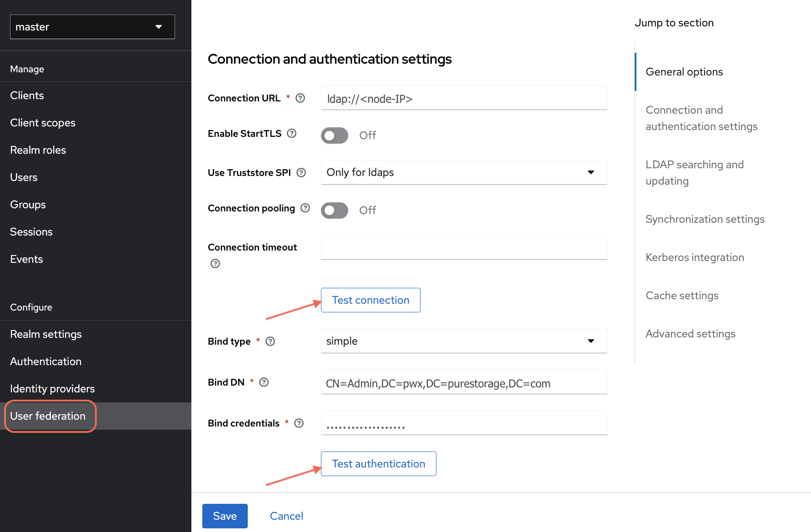This screenshot has height=532, width=811.
Task: Show help for Bind type
Action: coord(270,341)
